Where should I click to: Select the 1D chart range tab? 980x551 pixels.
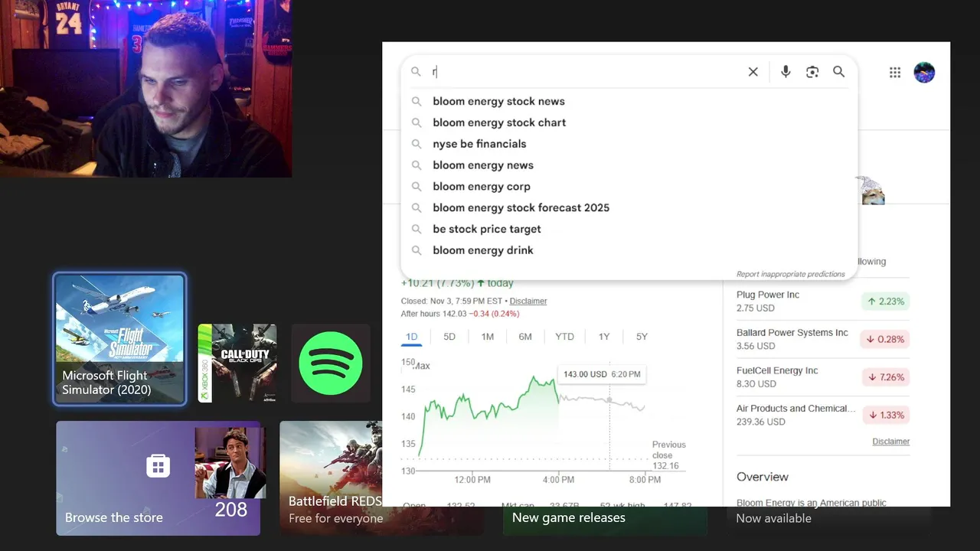411,337
